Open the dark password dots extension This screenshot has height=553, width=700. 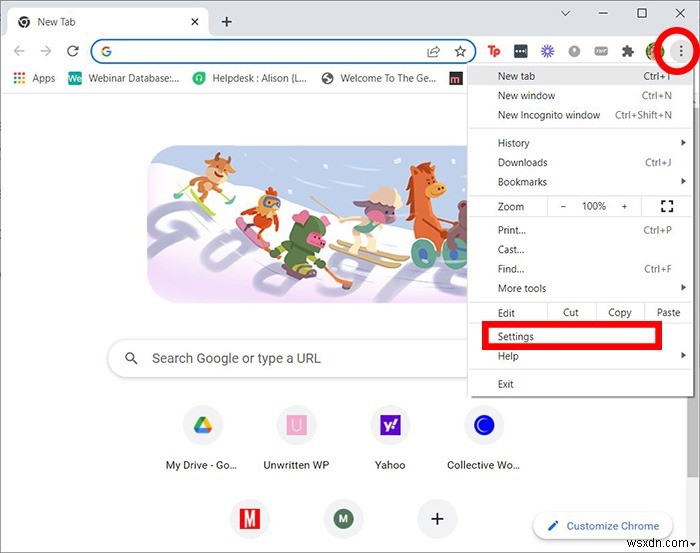(x=521, y=51)
